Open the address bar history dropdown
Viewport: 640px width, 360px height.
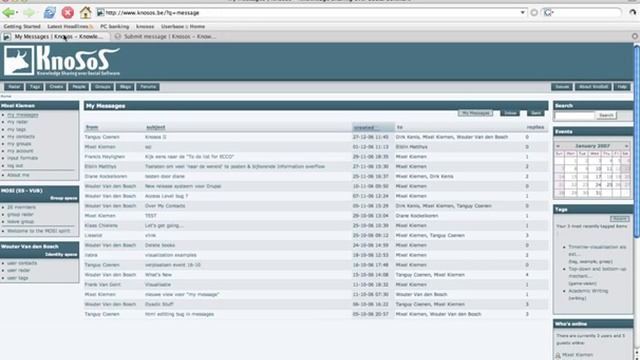(522, 13)
